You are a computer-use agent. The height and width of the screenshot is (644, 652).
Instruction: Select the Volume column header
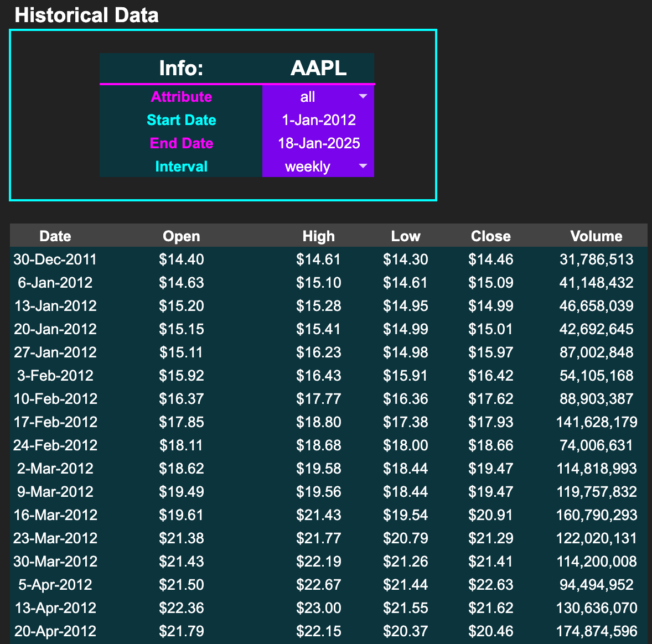[596, 236]
